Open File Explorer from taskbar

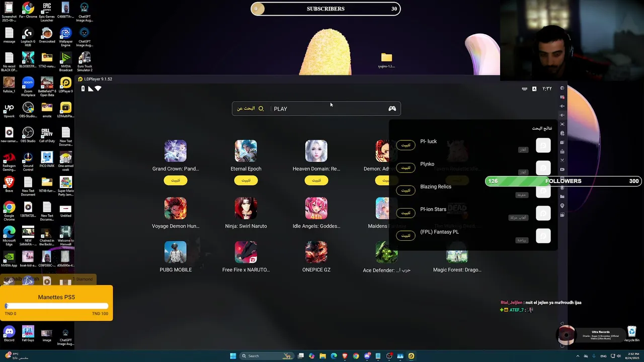pos(323,356)
